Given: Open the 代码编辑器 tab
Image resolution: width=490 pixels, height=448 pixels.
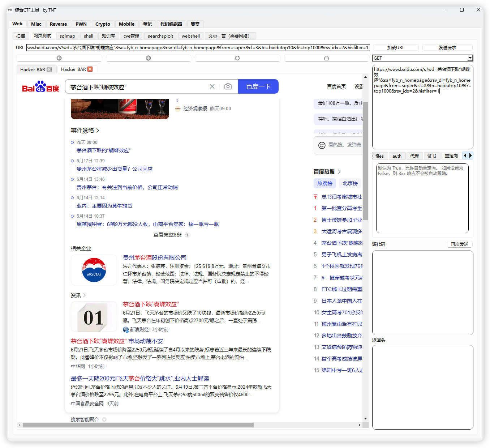Looking at the screenshot, I should click(x=171, y=24).
